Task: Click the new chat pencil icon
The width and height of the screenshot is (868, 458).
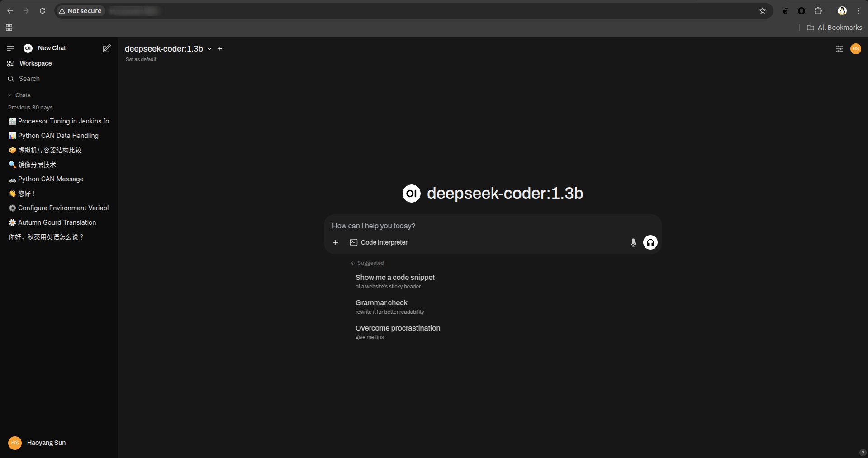Action: 107,48
